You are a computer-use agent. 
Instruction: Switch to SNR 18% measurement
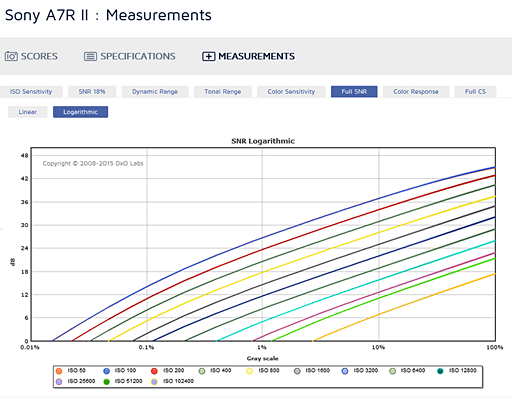click(92, 92)
